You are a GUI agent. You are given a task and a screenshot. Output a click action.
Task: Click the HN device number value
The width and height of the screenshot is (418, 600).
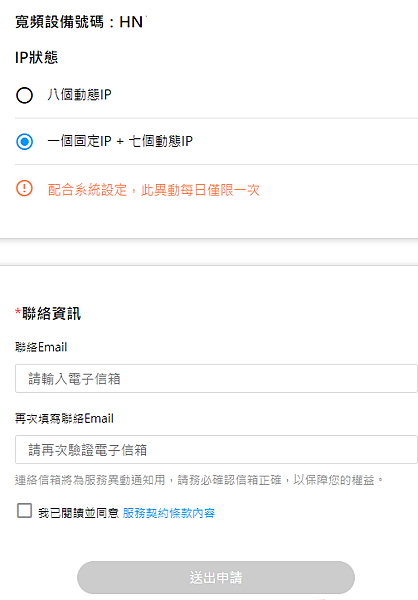click(132, 22)
